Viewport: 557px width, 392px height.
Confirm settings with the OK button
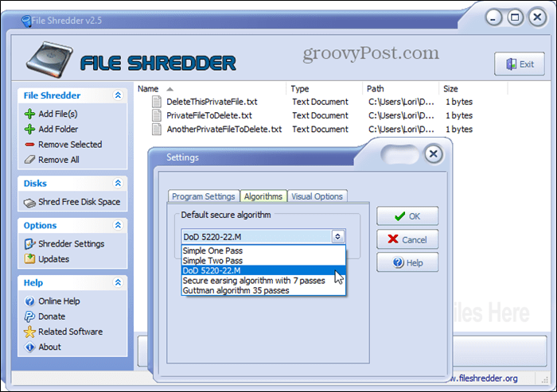(407, 216)
